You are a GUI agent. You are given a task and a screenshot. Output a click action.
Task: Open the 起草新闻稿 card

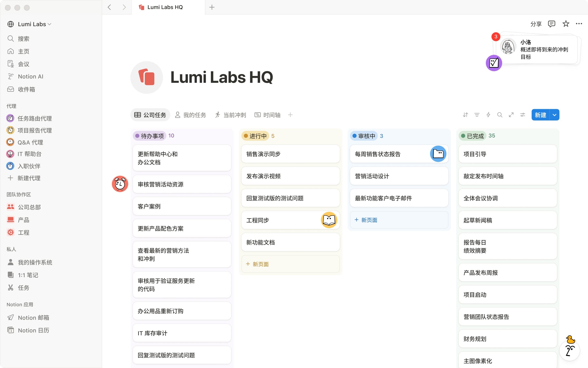[x=508, y=220]
